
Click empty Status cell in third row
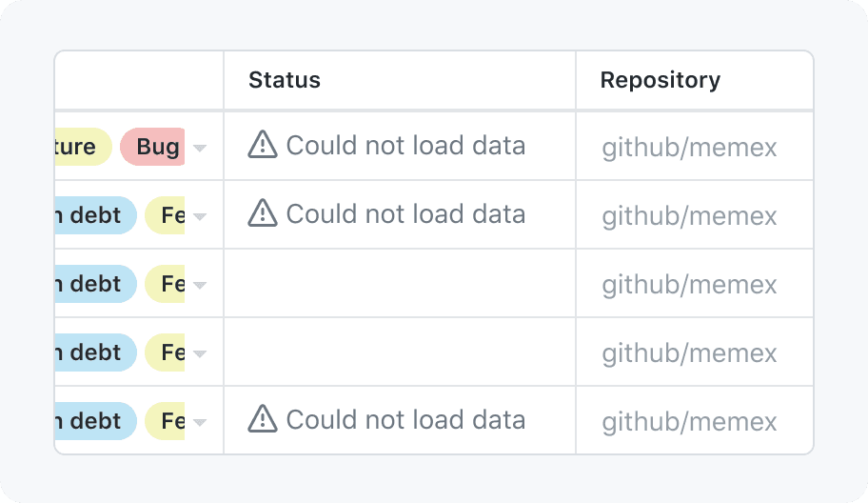tap(400, 284)
